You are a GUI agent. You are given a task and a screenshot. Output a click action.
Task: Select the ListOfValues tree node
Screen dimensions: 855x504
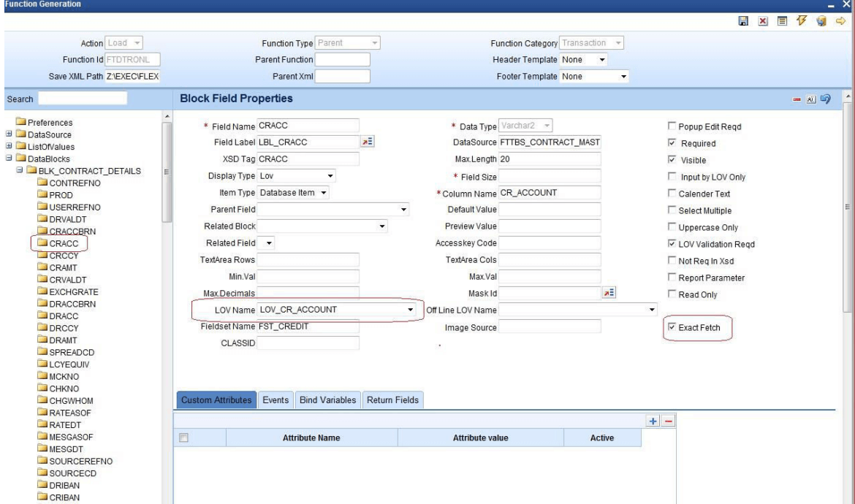[51, 147]
